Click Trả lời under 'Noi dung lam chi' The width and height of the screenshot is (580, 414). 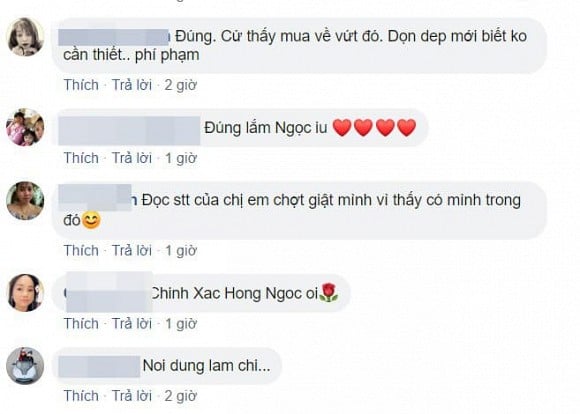(x=132, y=396)
